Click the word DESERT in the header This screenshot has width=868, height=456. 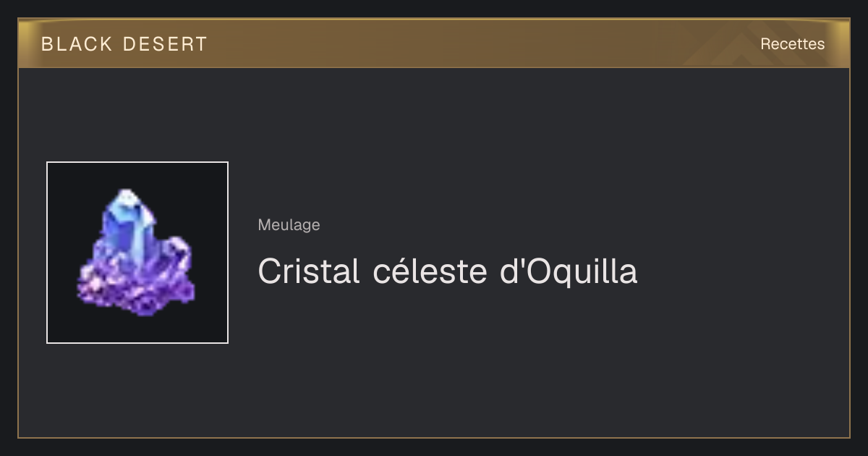165,44
